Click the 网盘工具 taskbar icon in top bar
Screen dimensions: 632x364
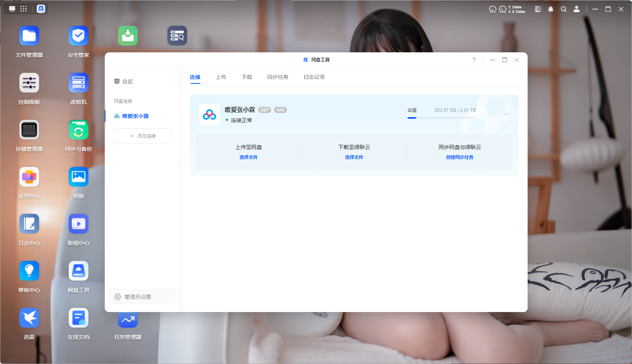[x=41, y=9]
